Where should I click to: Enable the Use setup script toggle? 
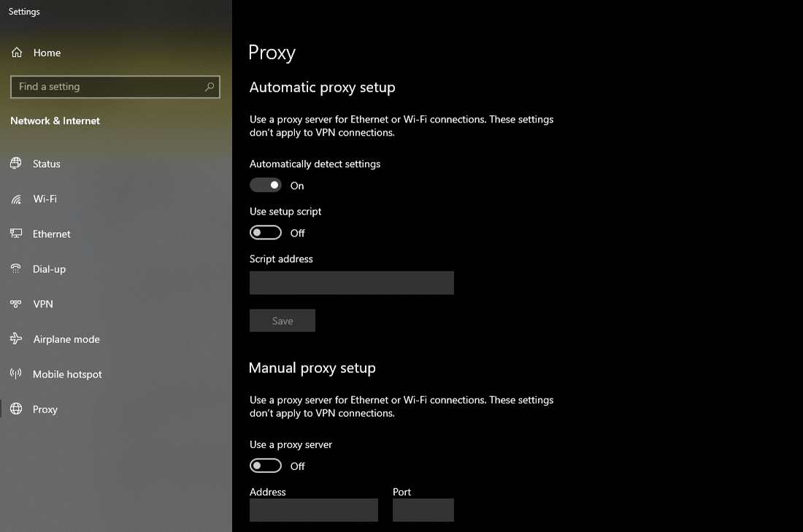pos(266,233)
